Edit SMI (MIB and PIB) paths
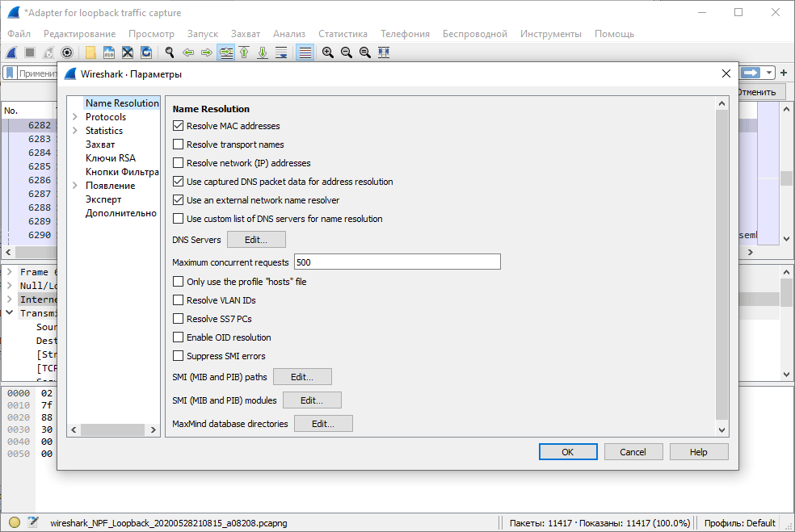The width and height of the screenshot is (795, 532). click(x=302, y=377)
